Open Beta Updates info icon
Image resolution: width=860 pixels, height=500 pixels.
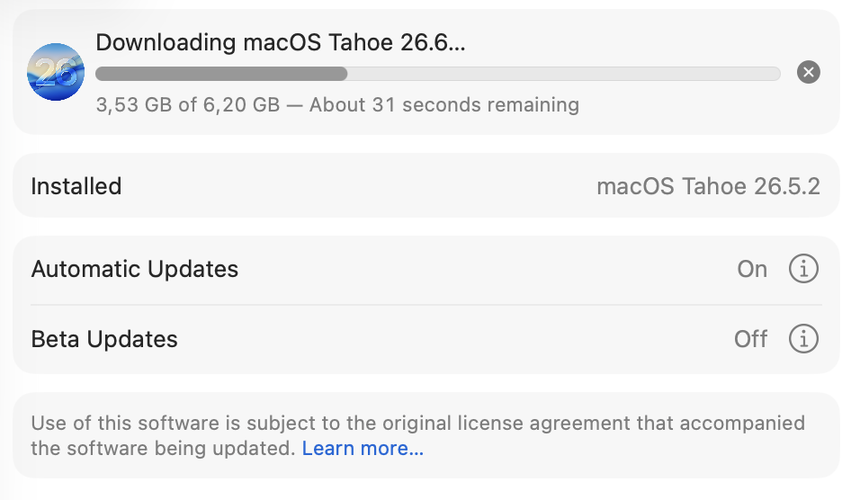click(x=804, y=339)
